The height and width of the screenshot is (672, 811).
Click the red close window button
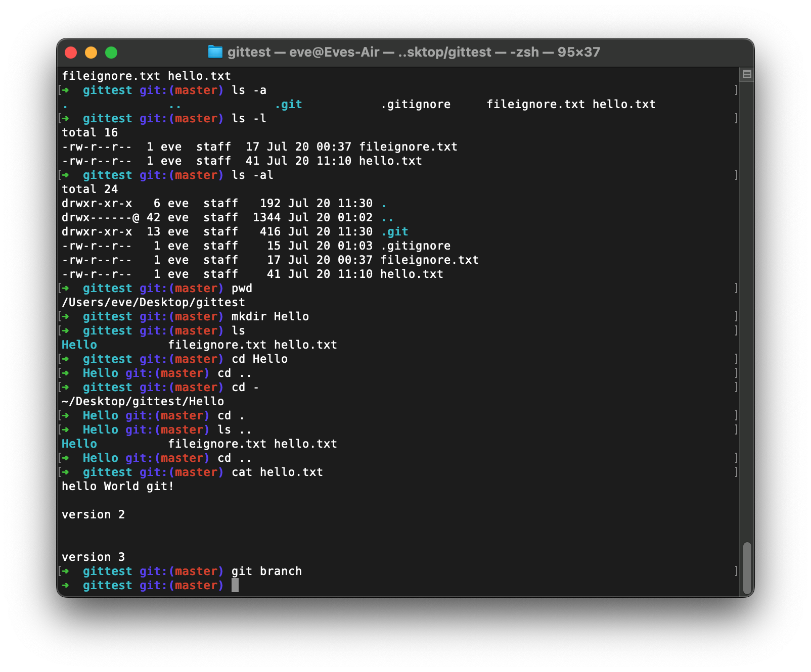click(x=71, y=53)
